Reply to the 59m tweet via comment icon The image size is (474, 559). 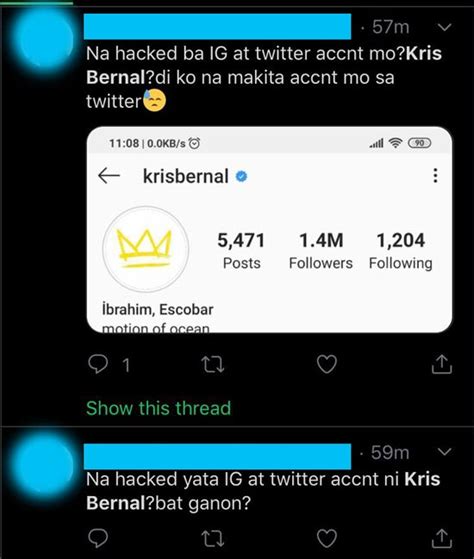coord(98,538)
